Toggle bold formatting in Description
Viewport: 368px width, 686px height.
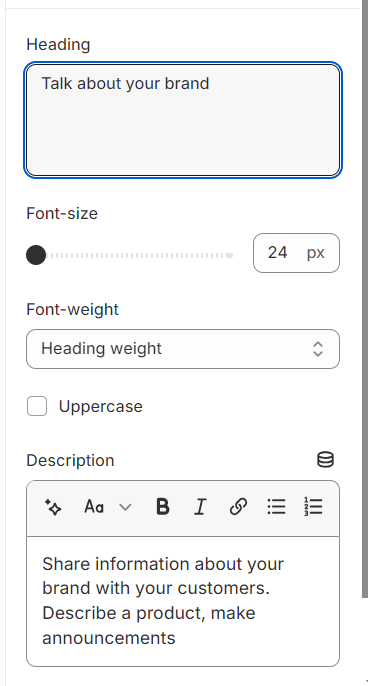click(163, 507)
